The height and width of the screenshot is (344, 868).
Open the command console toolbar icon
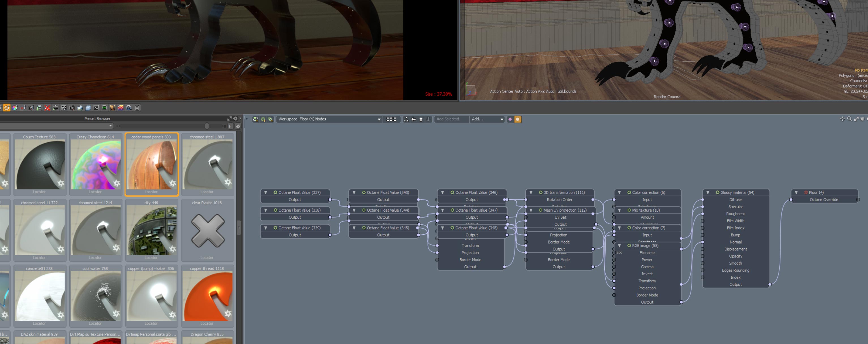click(x=97, y=108)
